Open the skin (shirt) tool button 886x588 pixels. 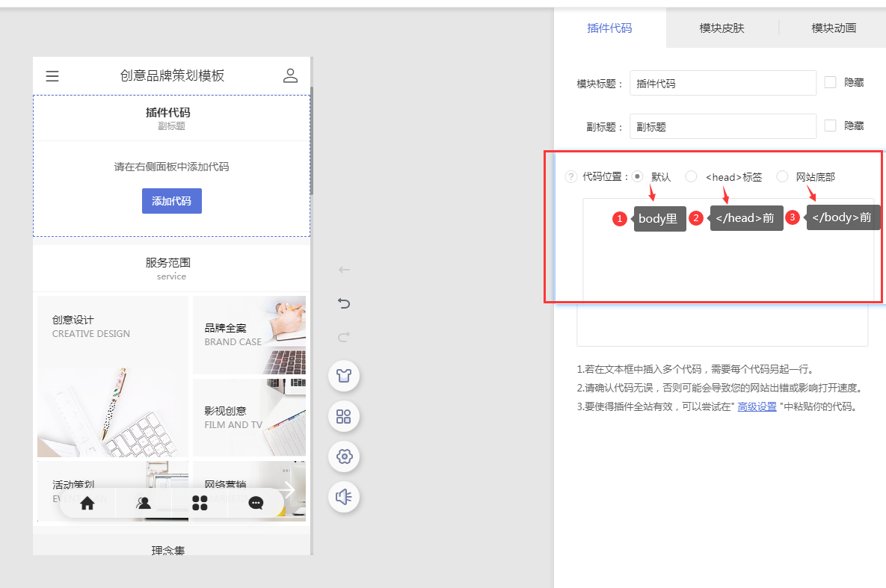(x=344, y=376)
